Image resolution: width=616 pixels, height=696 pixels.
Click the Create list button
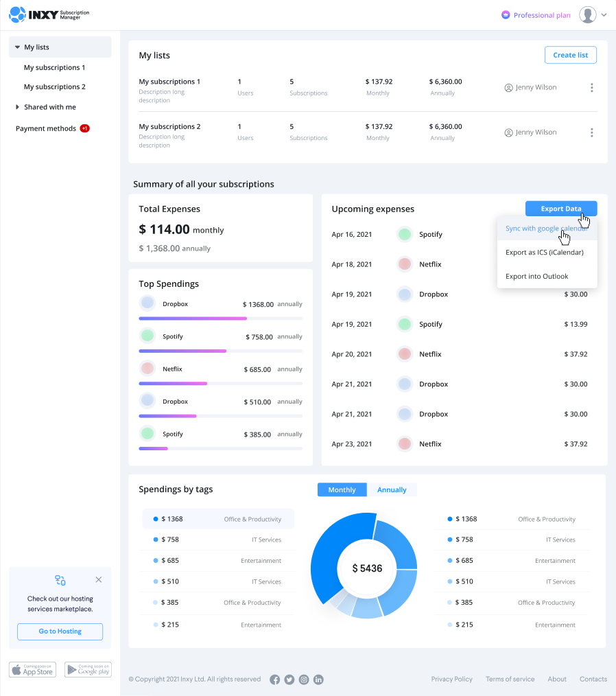570,55
